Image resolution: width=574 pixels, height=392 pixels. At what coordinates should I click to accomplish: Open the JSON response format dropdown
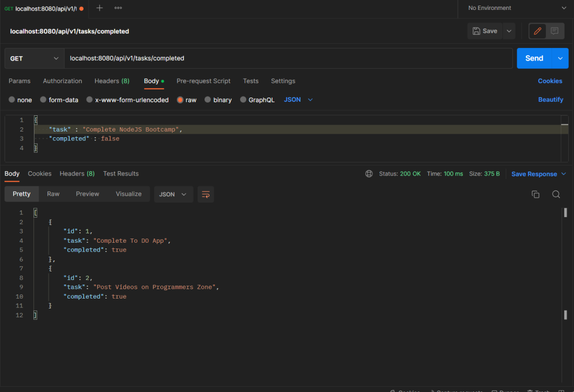[x=173, y=194]
